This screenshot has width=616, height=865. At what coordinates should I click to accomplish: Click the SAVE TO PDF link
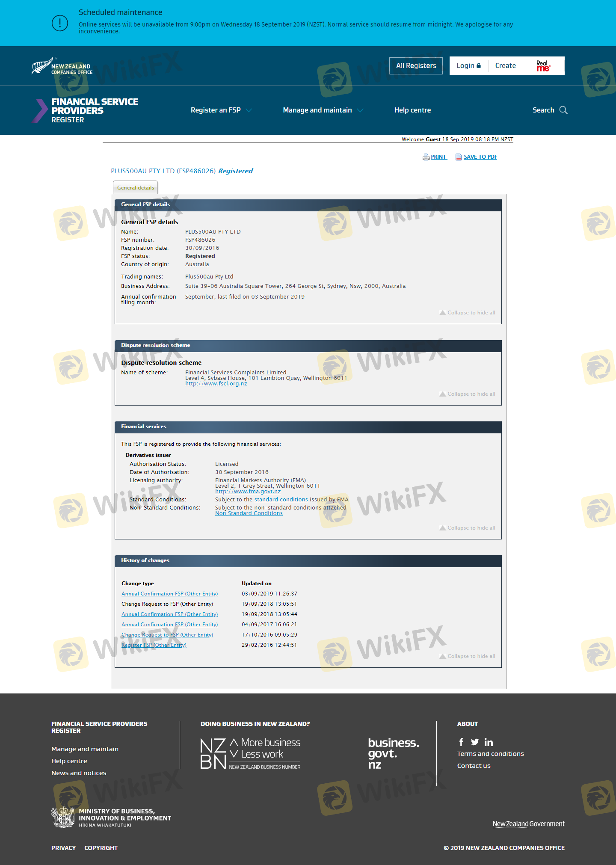click(x=480, y=157)
